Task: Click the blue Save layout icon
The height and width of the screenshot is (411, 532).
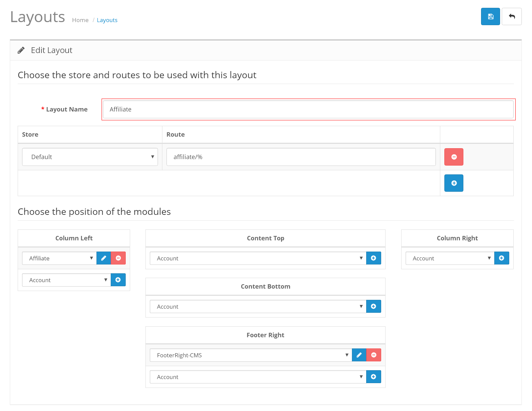Action: (490, 17)
